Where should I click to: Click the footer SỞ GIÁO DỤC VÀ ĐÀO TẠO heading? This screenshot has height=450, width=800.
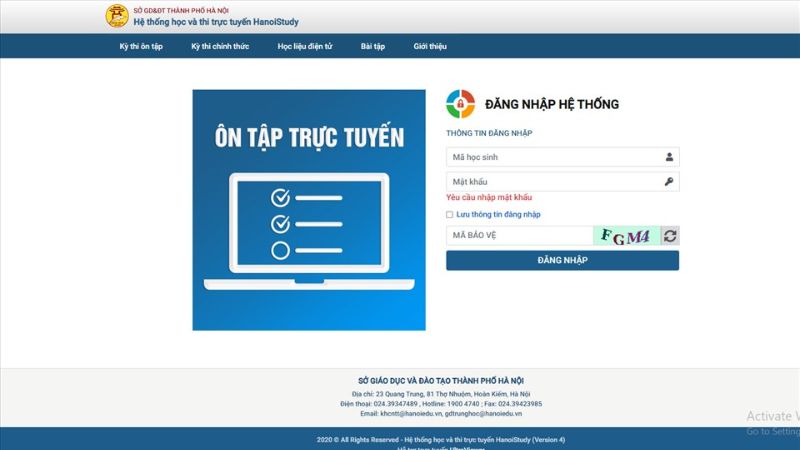click(x=441, y=381)
